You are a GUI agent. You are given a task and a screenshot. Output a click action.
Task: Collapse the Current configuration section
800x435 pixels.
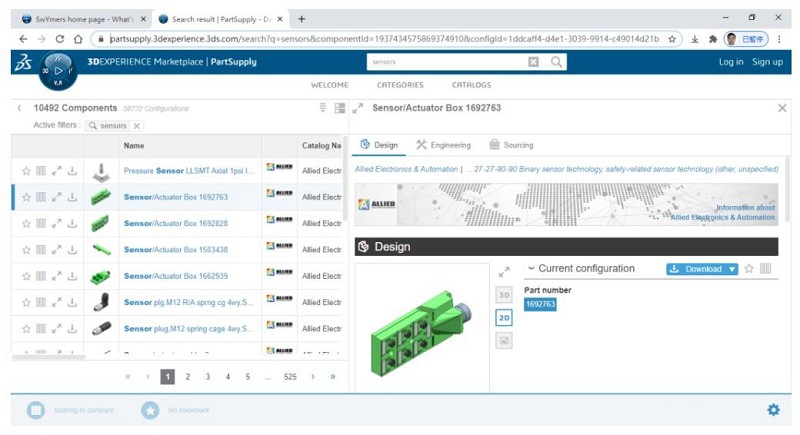[531, 269]
